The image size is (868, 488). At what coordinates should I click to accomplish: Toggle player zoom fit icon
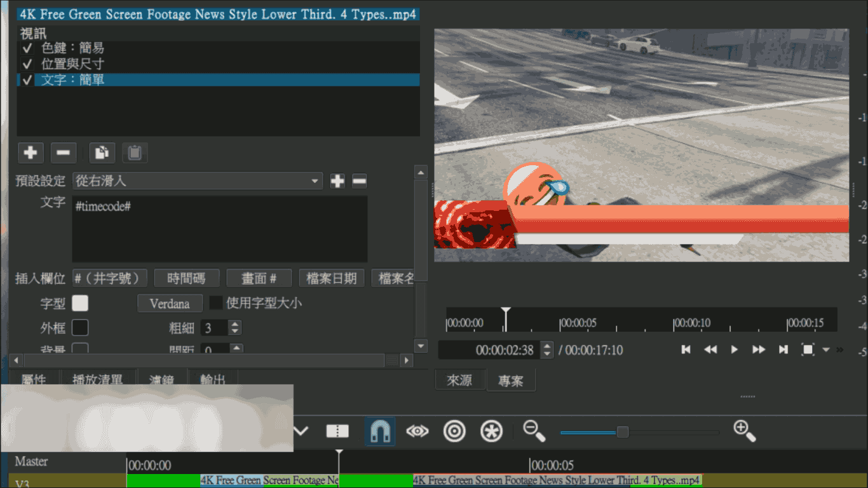(808, 349)
